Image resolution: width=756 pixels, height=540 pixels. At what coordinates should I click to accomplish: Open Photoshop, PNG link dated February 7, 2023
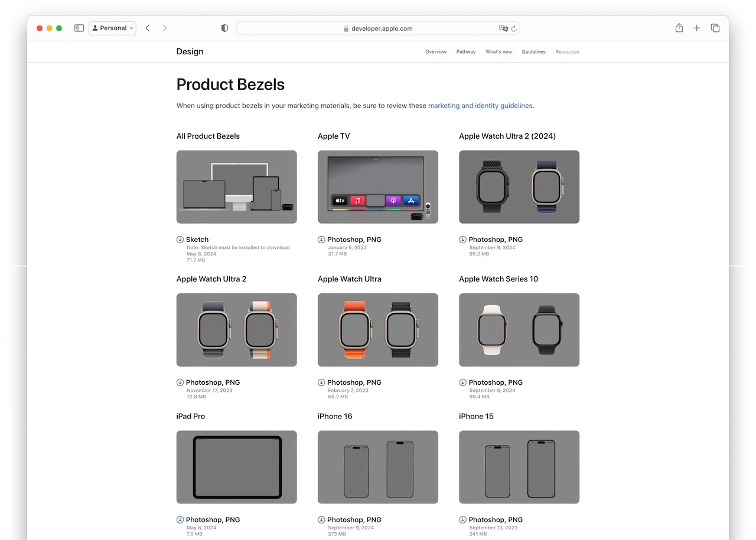coord(354,382)
